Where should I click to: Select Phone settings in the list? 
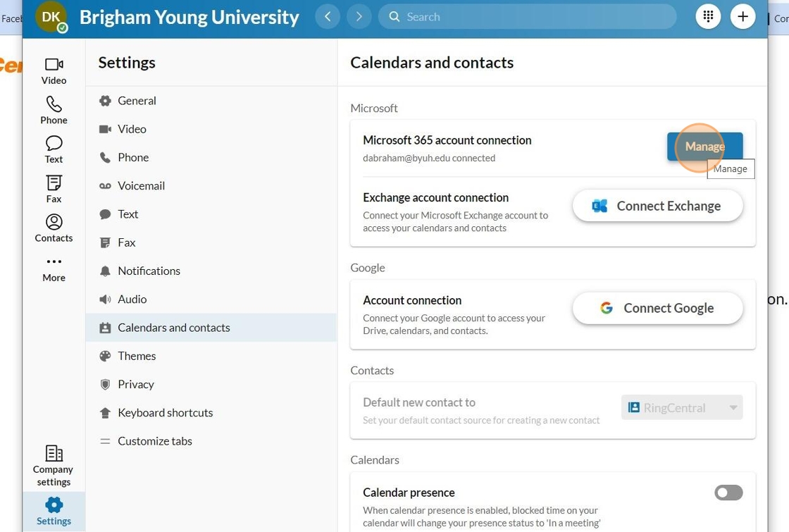(211, 158)
